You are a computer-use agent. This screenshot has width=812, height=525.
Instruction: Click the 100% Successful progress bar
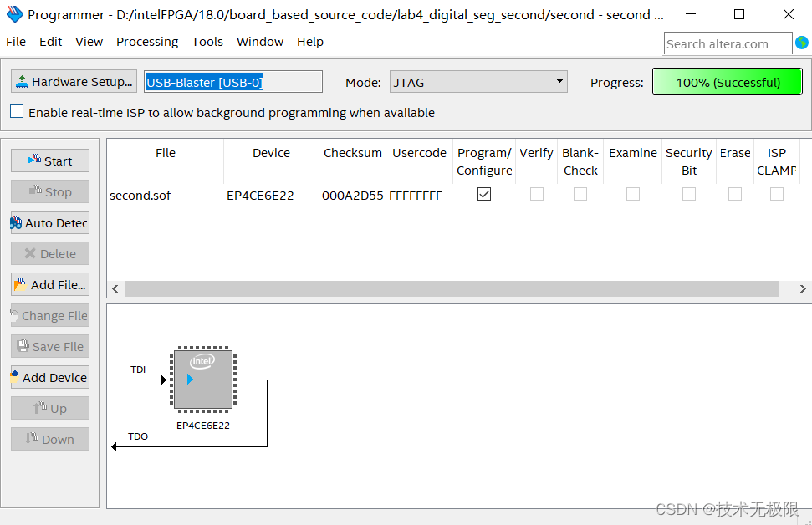point(727,82)
